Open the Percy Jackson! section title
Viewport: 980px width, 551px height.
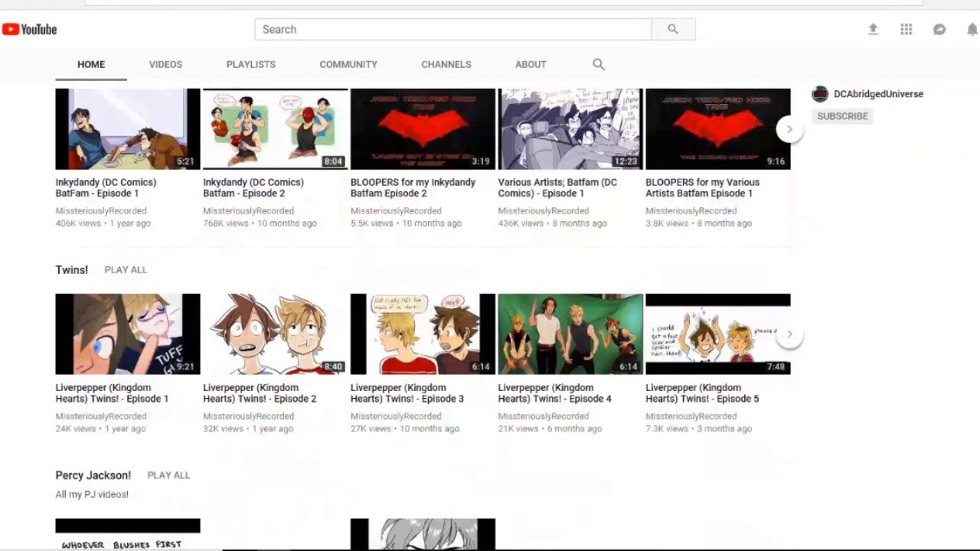[x=93, y=475]
